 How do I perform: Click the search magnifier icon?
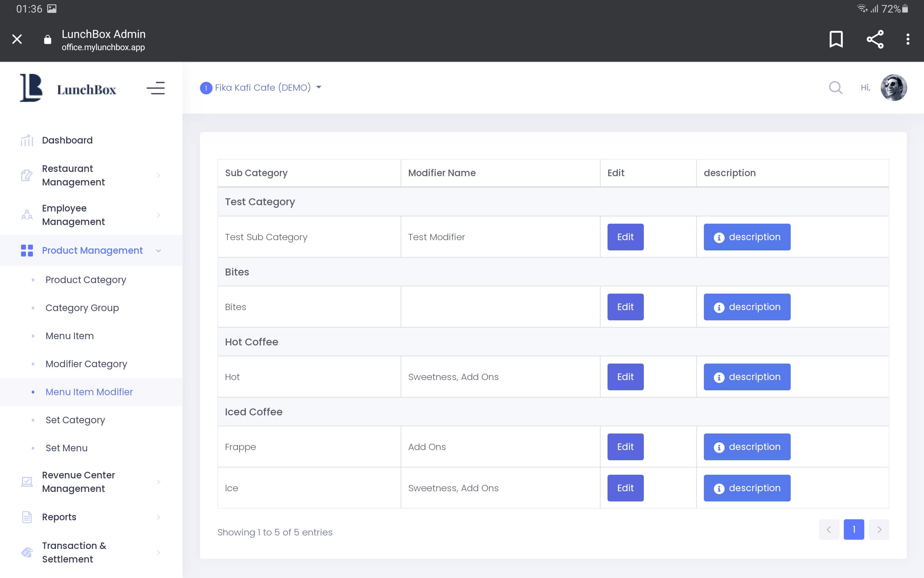click(835, 87)
